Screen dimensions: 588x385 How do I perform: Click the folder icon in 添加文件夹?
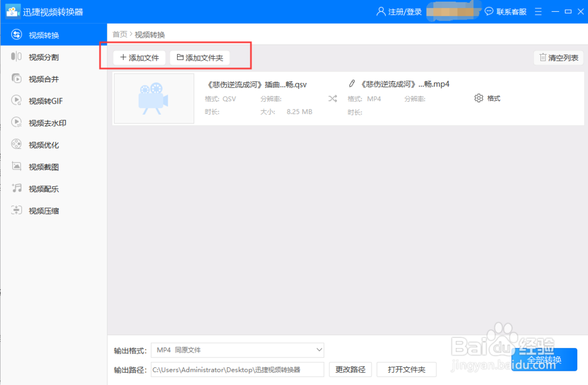click(180, 58)
